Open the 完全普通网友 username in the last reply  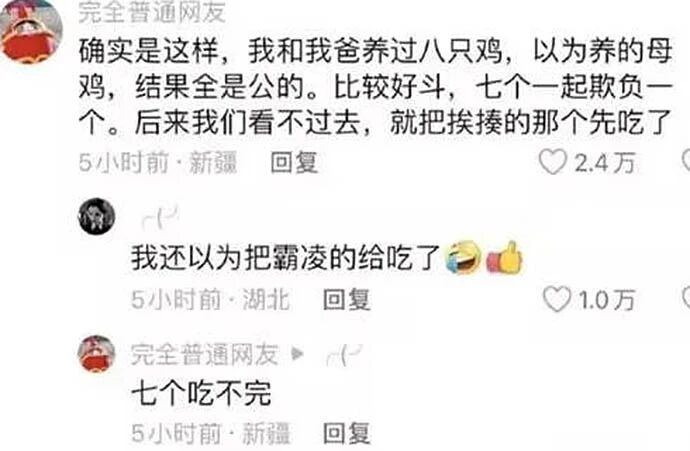pos(205,355)
